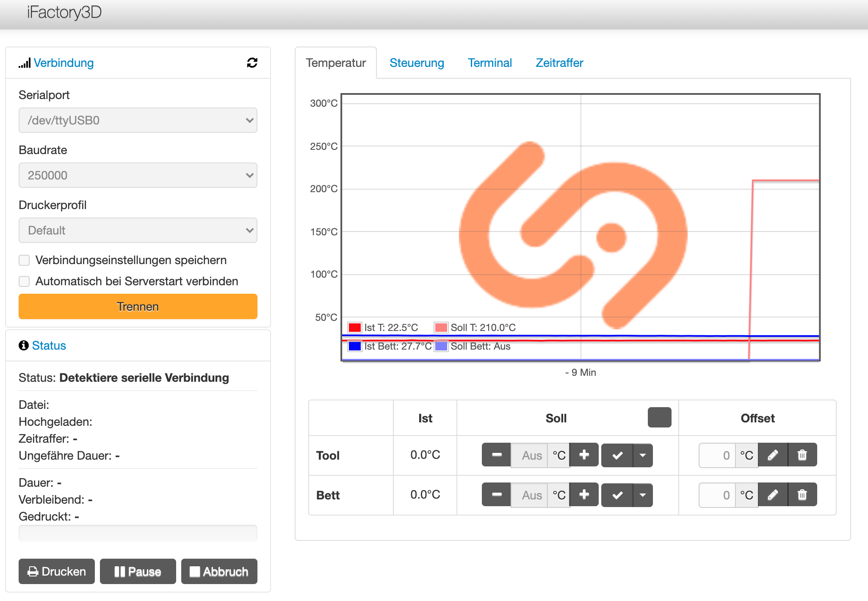The width and height of the screenshot is (868, 601).
Task: Click the print progress bar
Action: 138,533
